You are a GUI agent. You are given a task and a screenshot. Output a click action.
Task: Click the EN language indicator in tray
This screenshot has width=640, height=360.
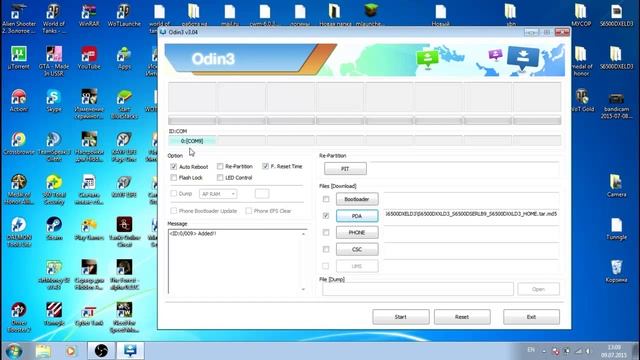[x=531, y=350]
